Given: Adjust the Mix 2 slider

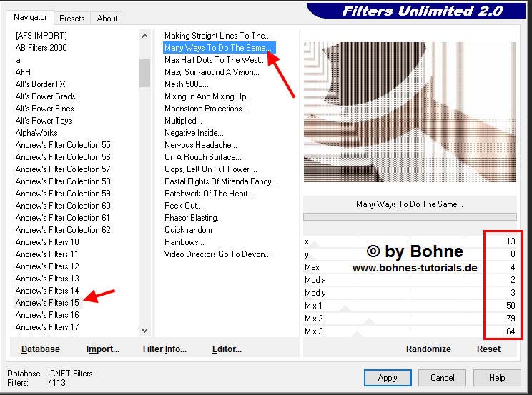Looking at the screenshot, I should (400, 319).
